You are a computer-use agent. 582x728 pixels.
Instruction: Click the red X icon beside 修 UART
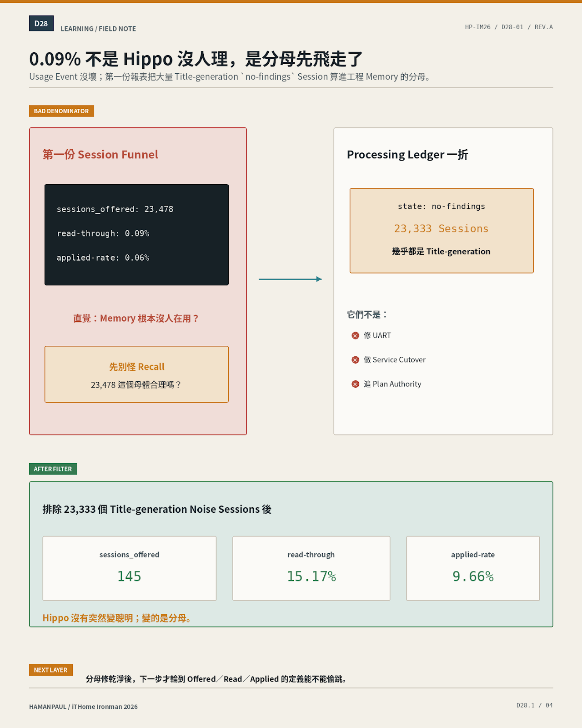pos(356,336)
